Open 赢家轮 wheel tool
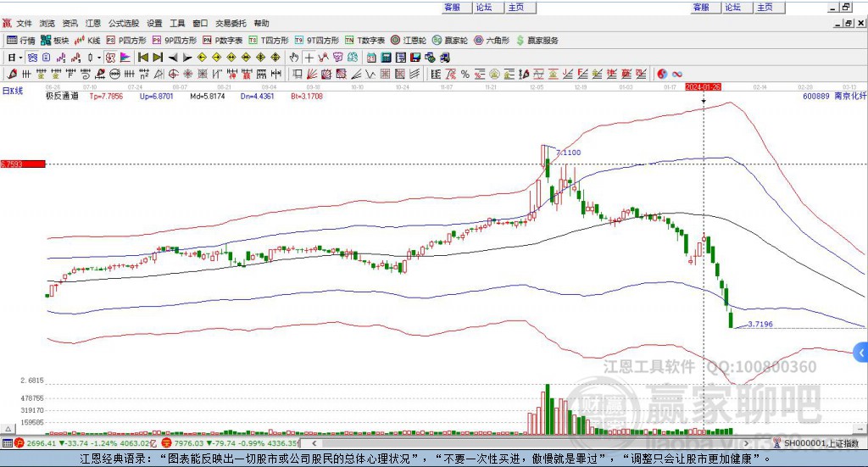Screen dimensions: 868x467 (x=450, y=41)
